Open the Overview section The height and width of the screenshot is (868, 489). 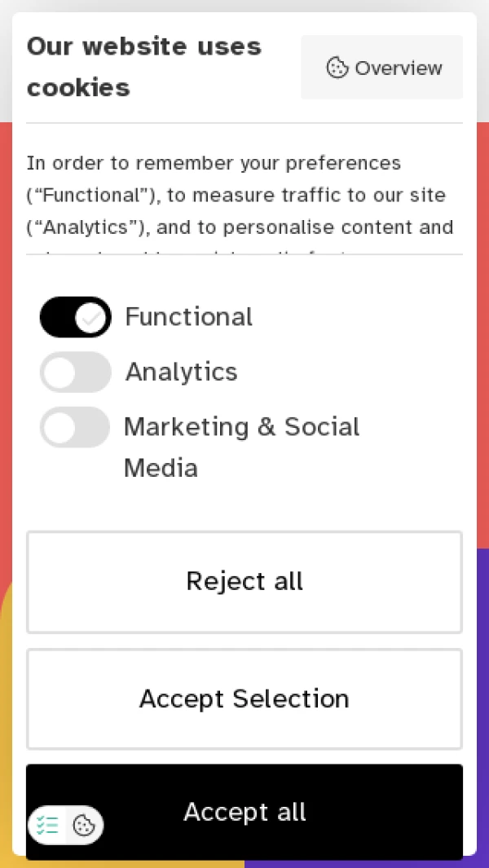[382, 68]
